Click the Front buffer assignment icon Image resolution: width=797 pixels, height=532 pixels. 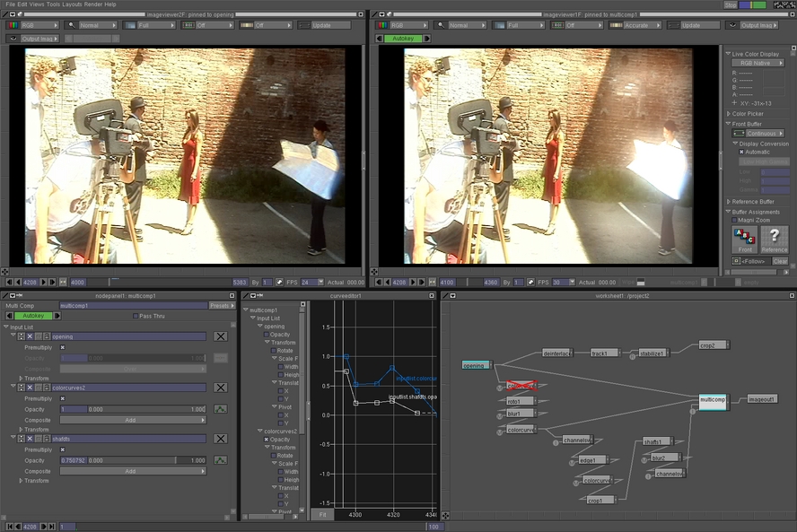point(745,239)
